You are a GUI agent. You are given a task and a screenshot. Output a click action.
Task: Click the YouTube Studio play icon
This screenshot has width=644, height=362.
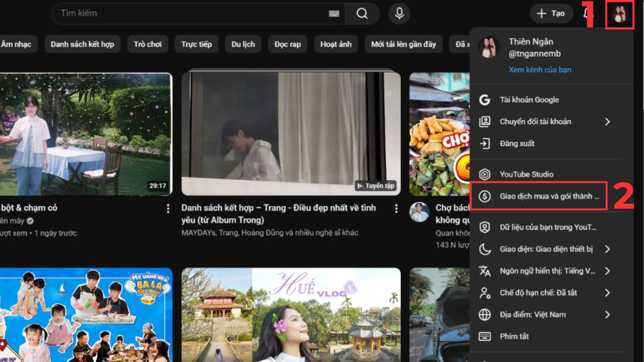click(485, 174)
